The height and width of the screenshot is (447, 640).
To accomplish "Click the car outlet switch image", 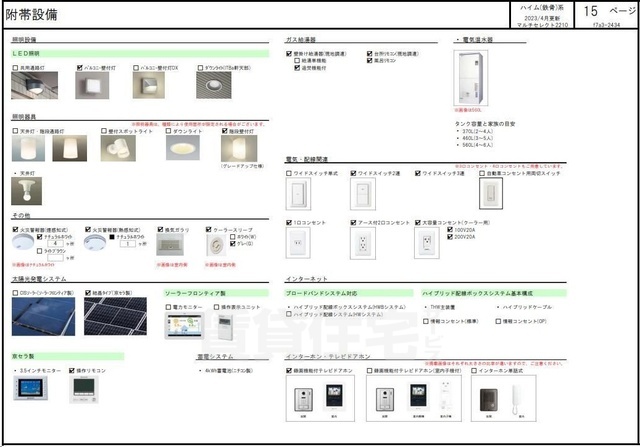I will click(491, 194).
